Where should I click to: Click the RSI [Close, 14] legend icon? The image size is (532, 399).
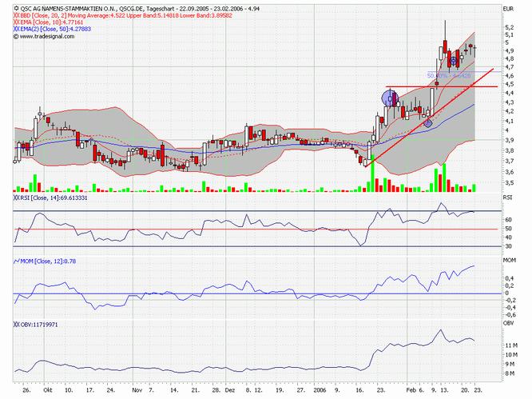point(16,198)
